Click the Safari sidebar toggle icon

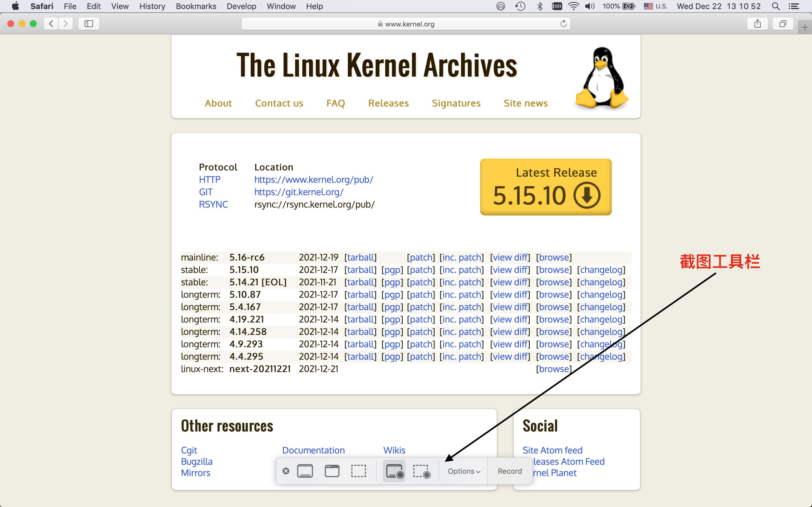tap(89, 24)
